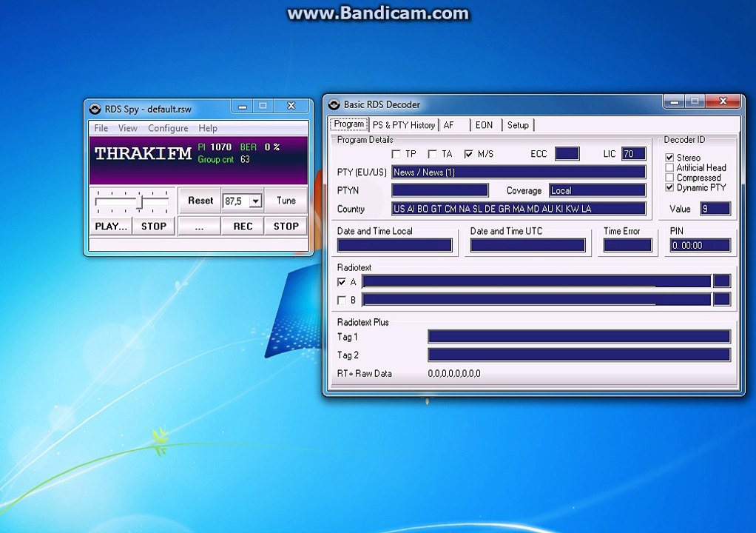The image size is (756, 533).
Task: Click the STOP button next to REC
Action: (x=286, y=227)
